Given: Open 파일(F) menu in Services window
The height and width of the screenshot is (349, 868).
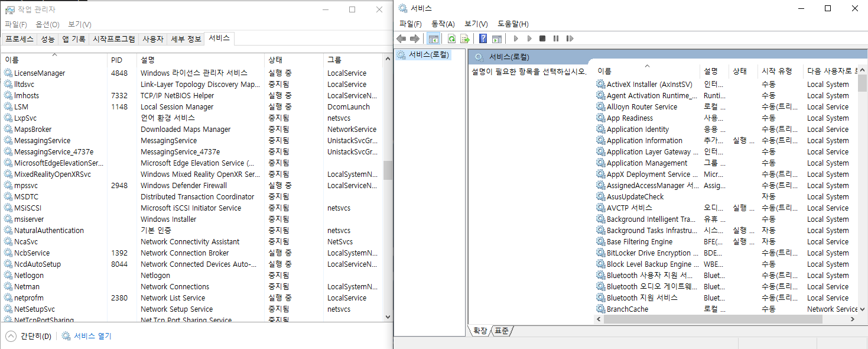Looking at the screenshot, I should 410,24.
